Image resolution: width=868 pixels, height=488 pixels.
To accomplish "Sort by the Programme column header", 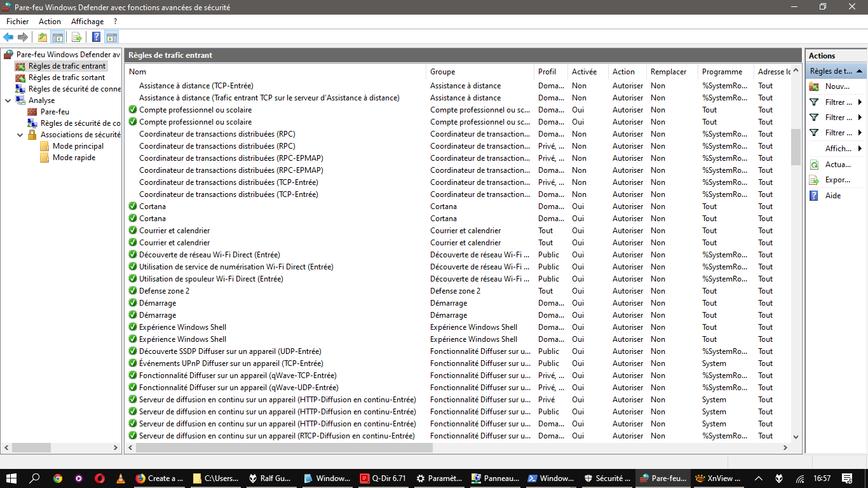I will tap(726, 72).
